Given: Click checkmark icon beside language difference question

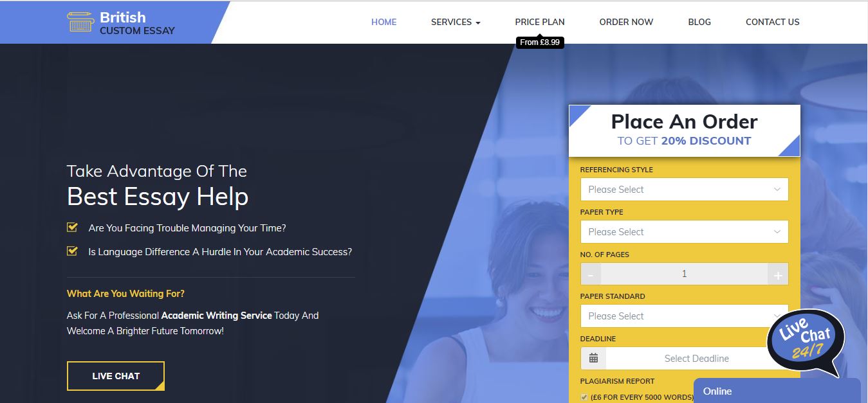Looking at the screenshot, I should click(x=72, y=251).
